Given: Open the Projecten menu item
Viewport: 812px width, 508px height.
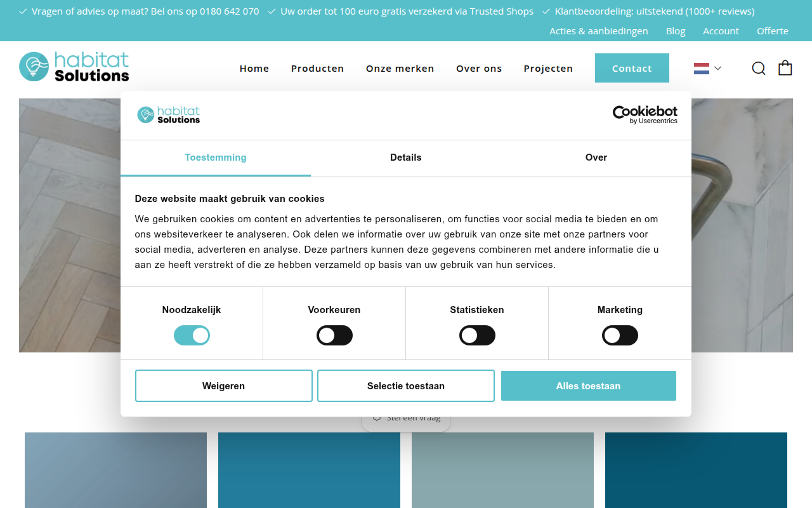Looking at the screenshot, I should pos(548,68).
